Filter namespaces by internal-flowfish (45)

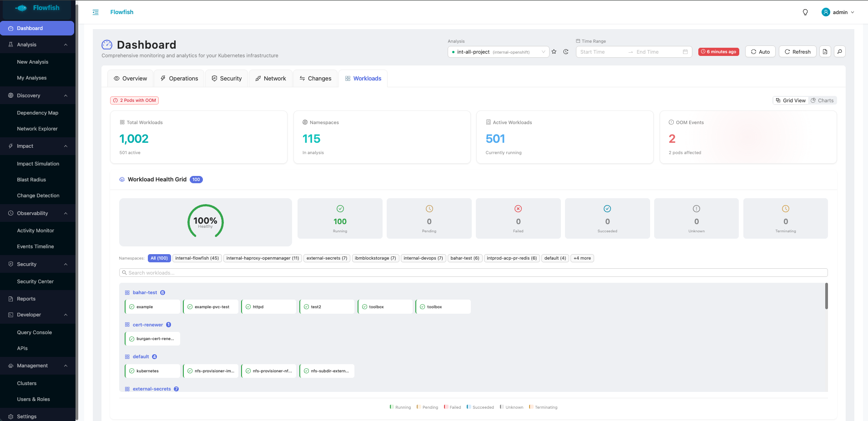coord(197,258)
